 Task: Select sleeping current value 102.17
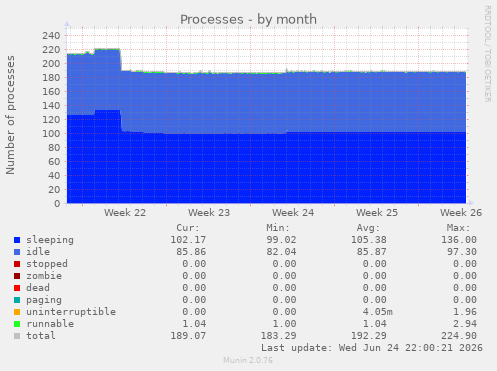(188, 240)
